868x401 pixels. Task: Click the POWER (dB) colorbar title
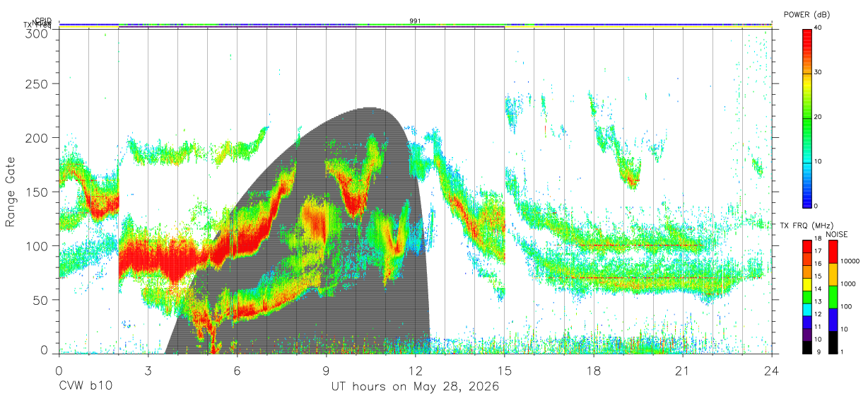tap(807, 14)
